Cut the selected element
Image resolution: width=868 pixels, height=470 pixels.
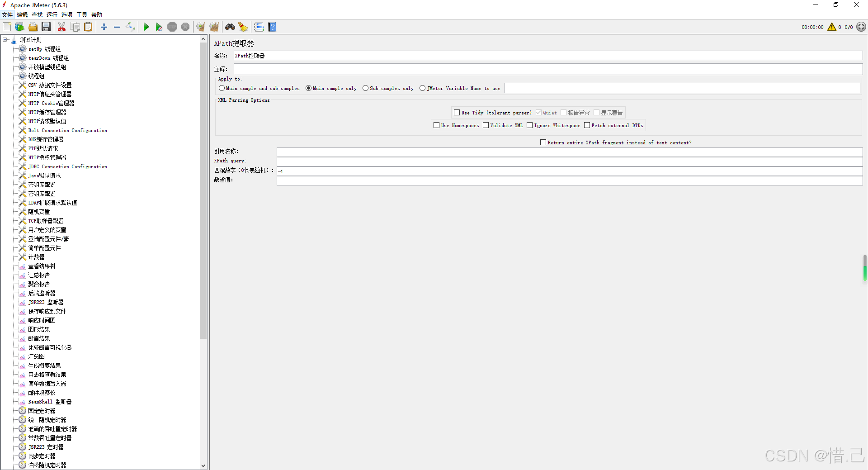62,27
